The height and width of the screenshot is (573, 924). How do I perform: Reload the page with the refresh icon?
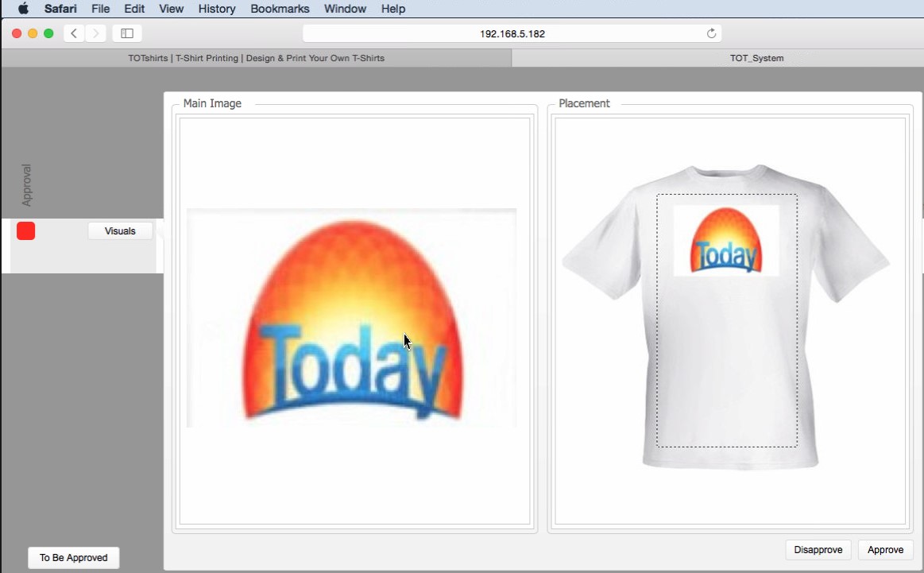pos(711,33)
